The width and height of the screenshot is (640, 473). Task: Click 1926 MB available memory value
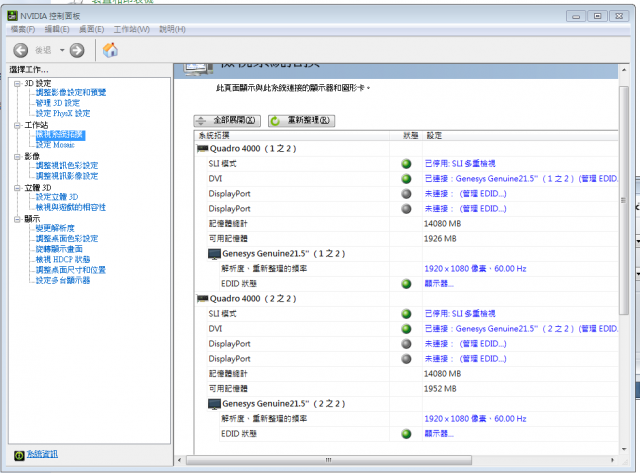(440, 239)
